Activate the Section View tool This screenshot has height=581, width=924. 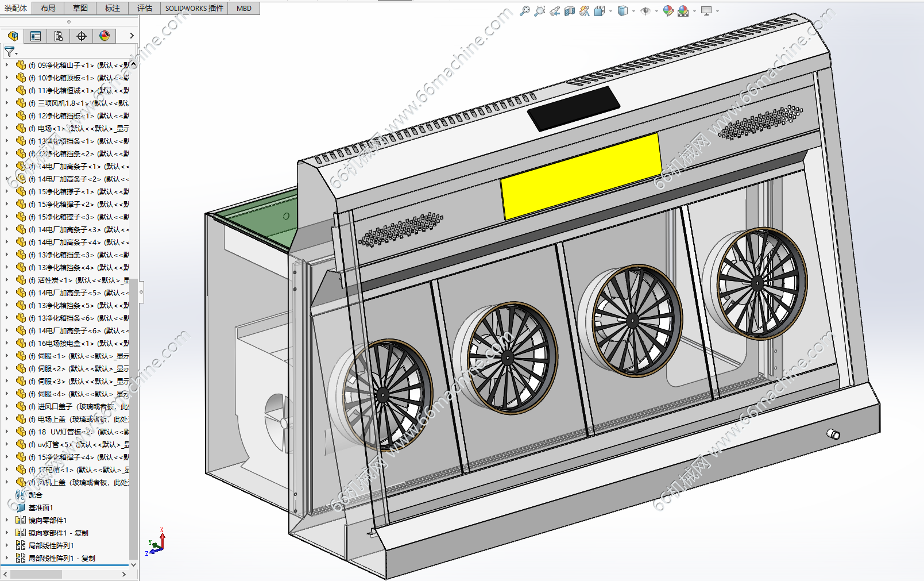[x=569, y=11]
